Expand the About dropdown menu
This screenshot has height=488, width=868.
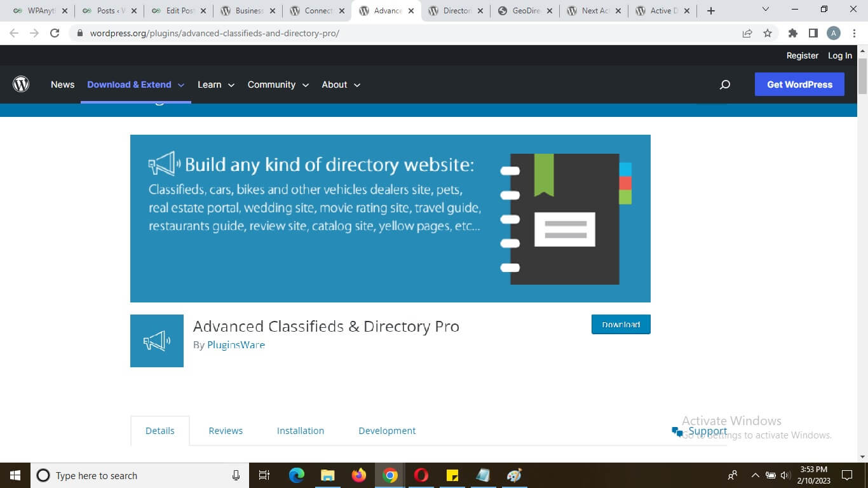pyautogui.click(x=341, y=85)
